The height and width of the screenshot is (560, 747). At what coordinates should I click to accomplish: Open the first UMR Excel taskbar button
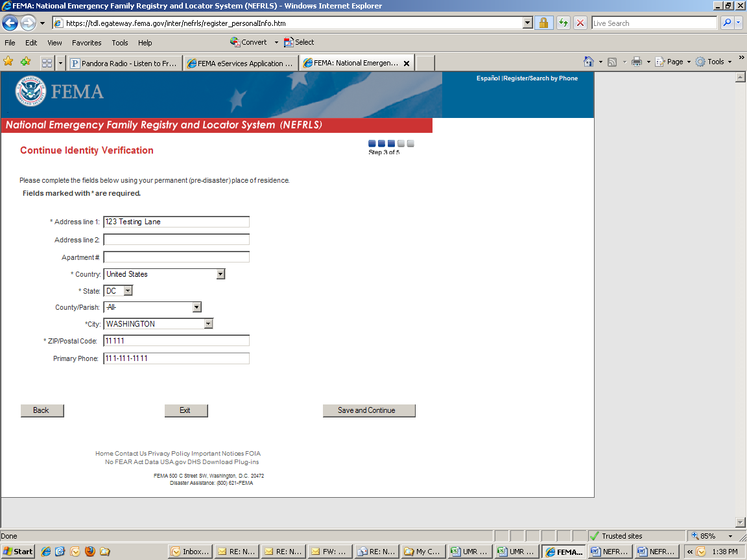(470, 552)
